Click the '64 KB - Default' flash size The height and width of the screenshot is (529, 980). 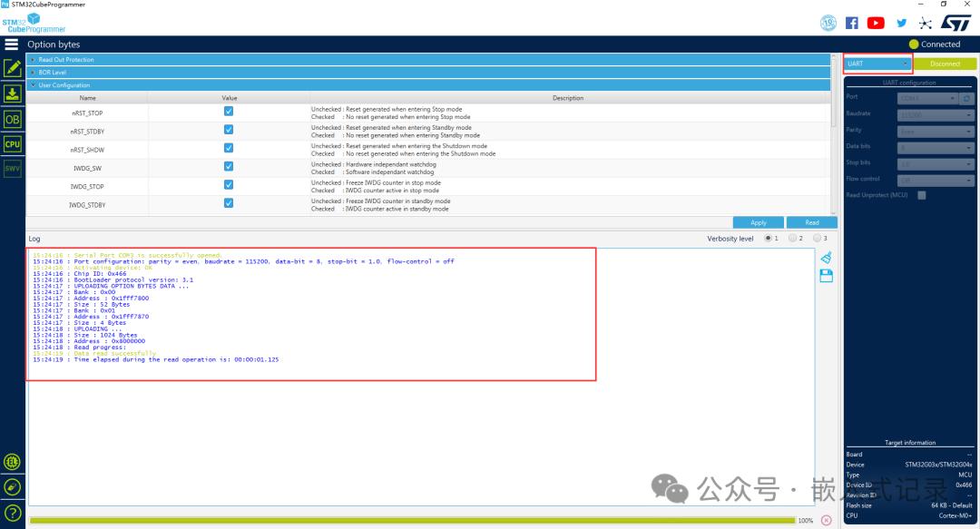(951, 505)
